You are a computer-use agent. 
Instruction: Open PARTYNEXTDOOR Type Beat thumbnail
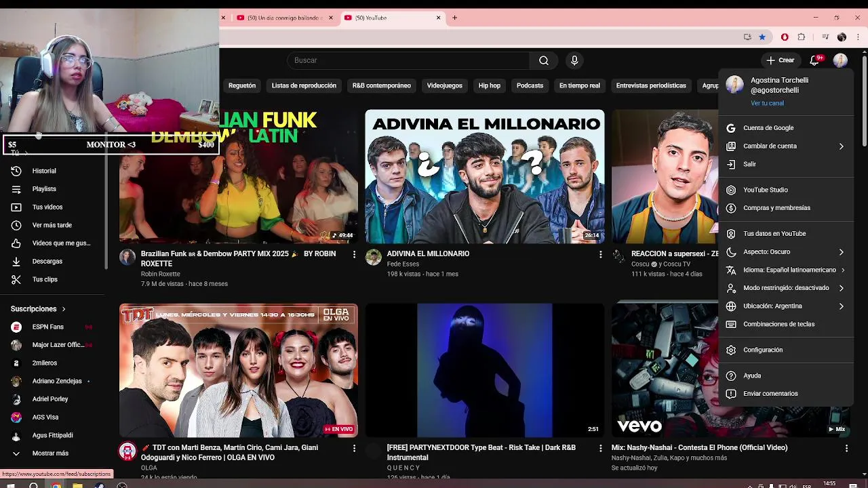485,370
